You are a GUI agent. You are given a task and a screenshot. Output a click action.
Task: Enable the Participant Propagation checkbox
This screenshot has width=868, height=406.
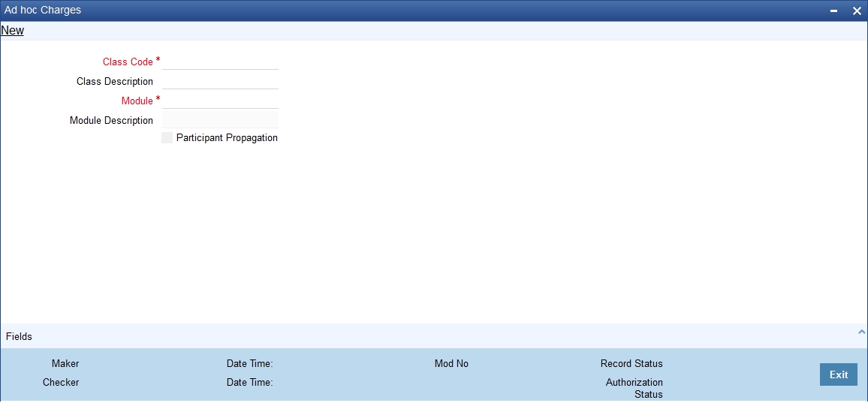pyautogui.click(x=167, y=138)
